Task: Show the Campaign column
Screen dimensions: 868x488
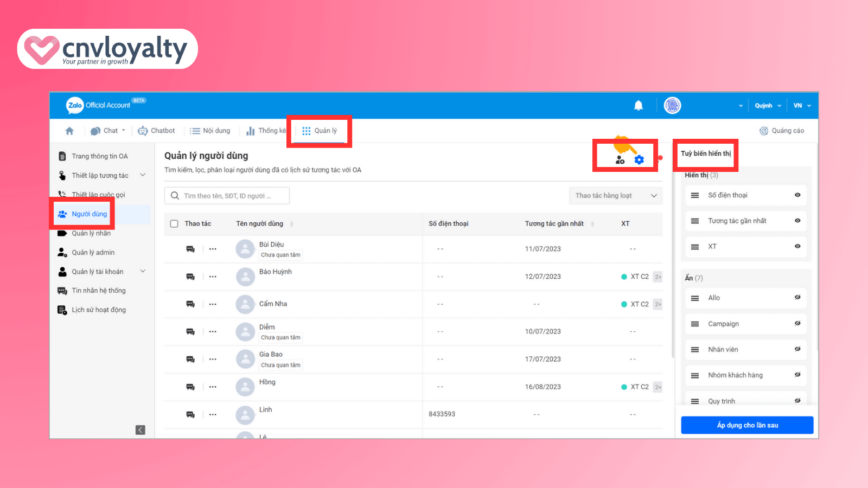Action: pyautogui.click(x=797, y=324)
